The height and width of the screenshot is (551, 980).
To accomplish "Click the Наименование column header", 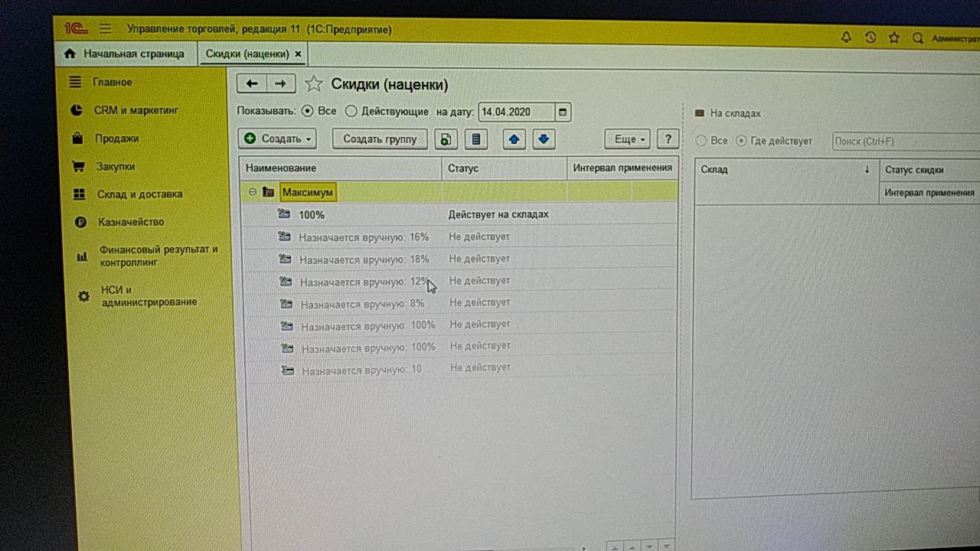I will [x=341, y=168].
